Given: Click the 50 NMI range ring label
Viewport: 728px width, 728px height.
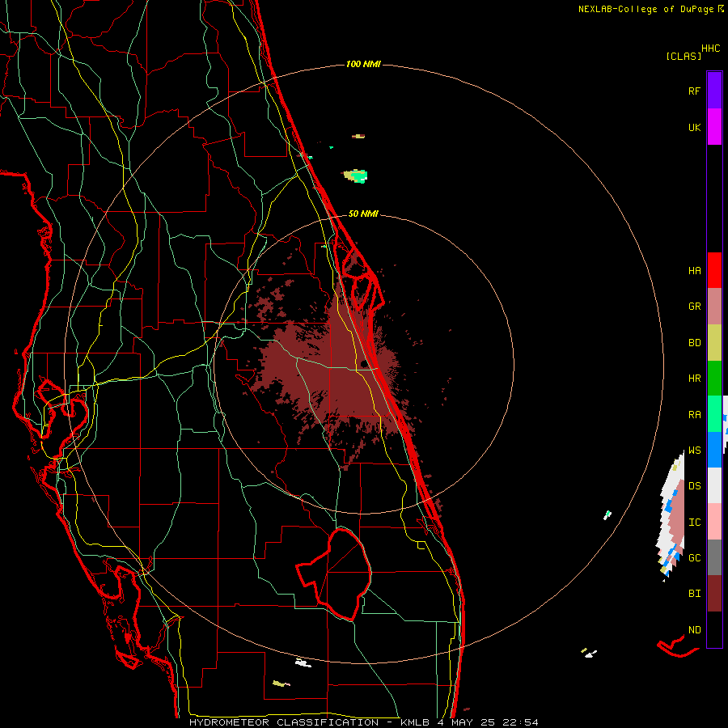Looking at the screenshot, I should [x=363, y=214].
